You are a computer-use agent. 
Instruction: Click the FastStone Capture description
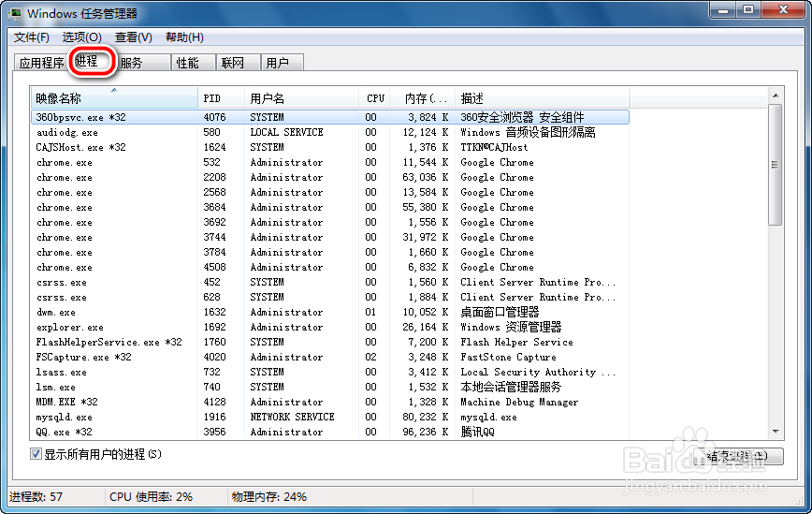[x=509, y=358]
